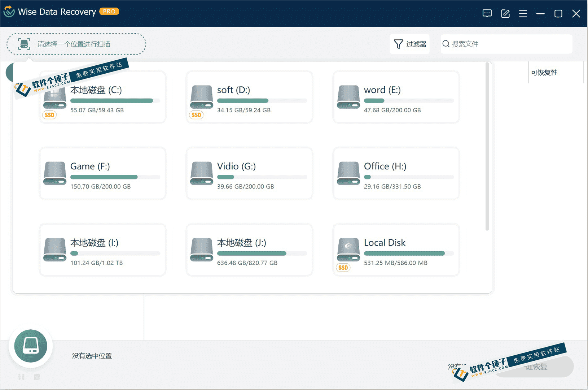Image resolution: width=588 pixels, height=390 pixels.
Task: Open the 过滤器 filter panel
Action: click(x=409, y=44)
